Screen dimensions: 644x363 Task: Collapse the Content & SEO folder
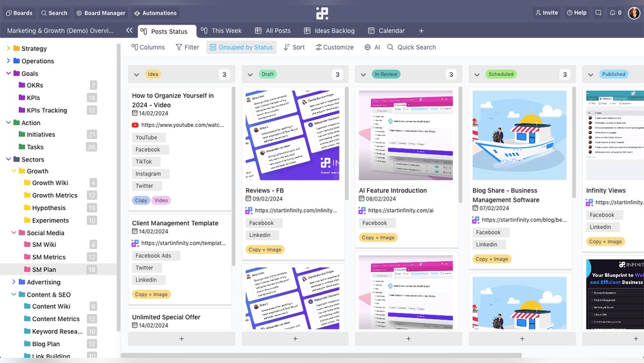click(x=14, y=295)
